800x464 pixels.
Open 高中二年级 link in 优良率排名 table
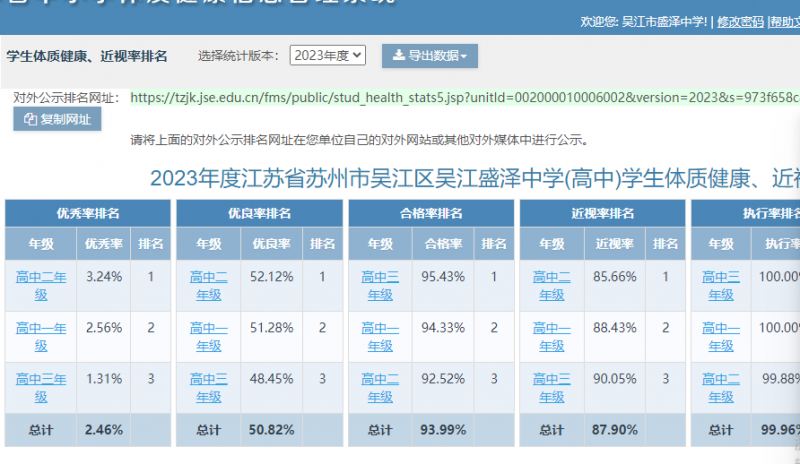point(209,284)
